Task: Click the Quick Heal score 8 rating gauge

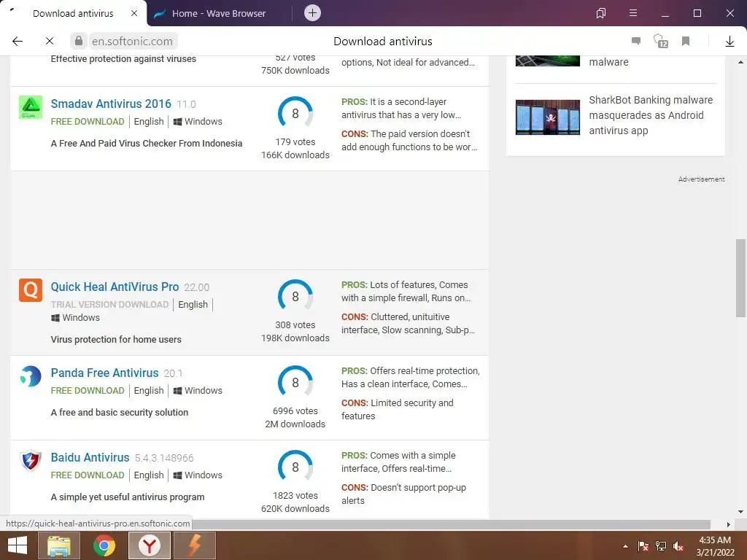Action: 295,296
